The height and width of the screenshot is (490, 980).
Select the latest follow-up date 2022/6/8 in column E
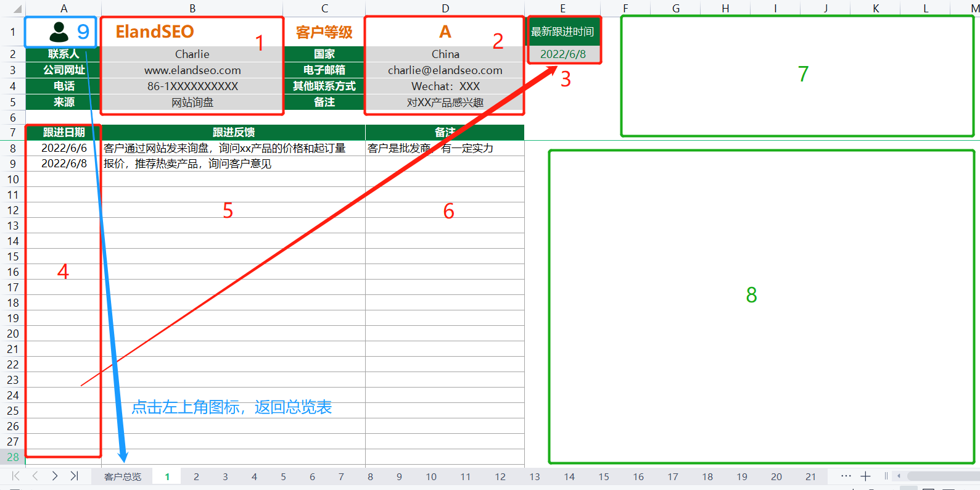coord(562,54)
